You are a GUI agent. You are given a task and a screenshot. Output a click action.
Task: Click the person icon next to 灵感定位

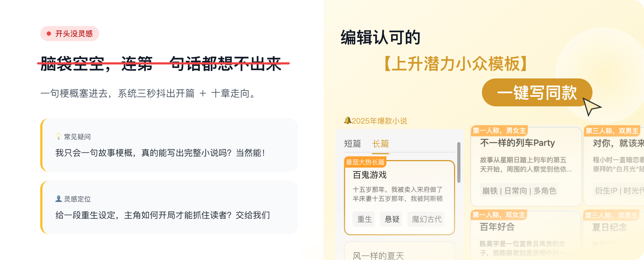point(59,199)
